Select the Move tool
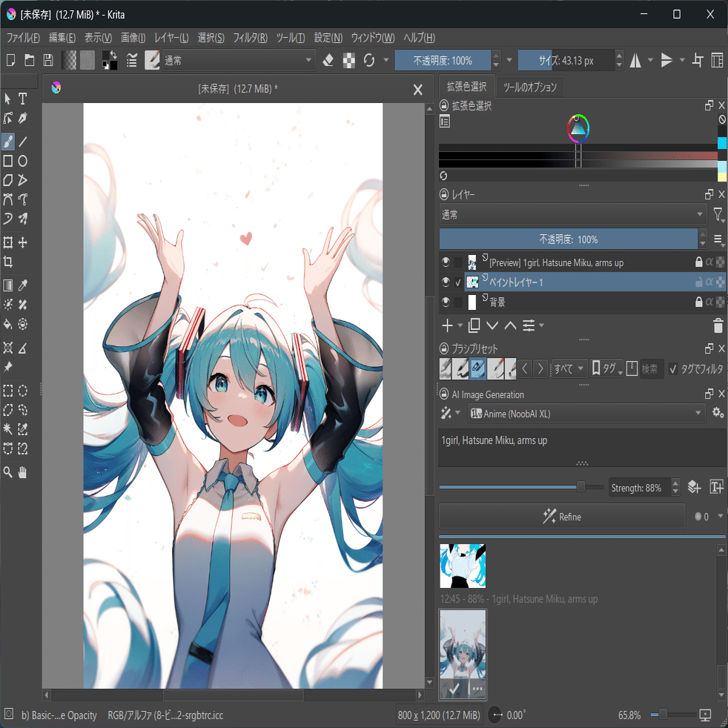 coord(23,242)
